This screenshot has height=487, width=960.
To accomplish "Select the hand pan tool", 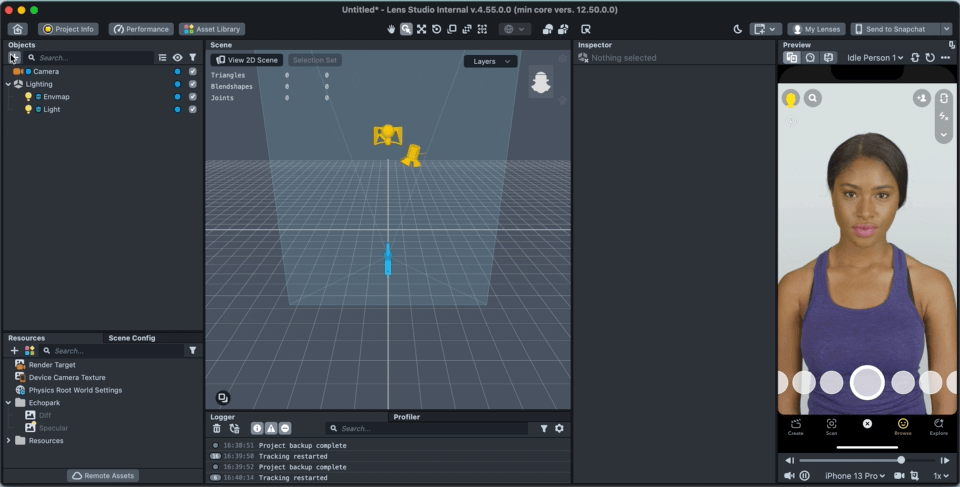I will tap(391, 29).
